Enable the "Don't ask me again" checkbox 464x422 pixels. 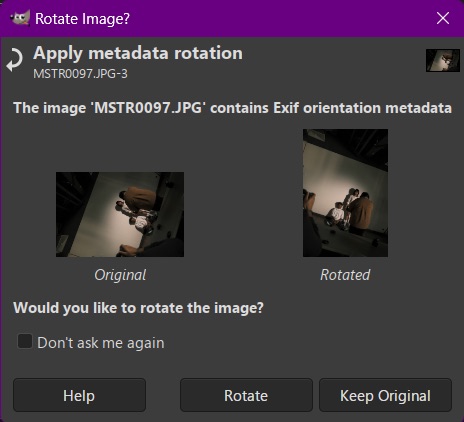click(25, 342)
